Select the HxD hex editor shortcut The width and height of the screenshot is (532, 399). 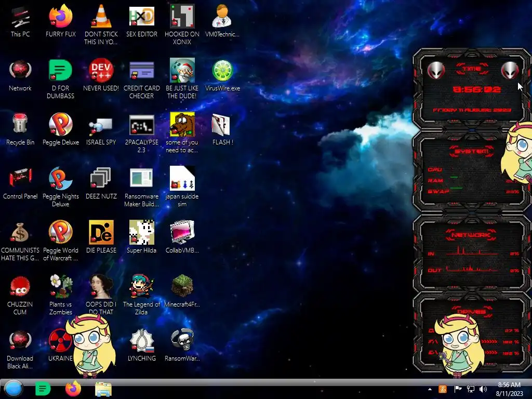tap(141, 21)
